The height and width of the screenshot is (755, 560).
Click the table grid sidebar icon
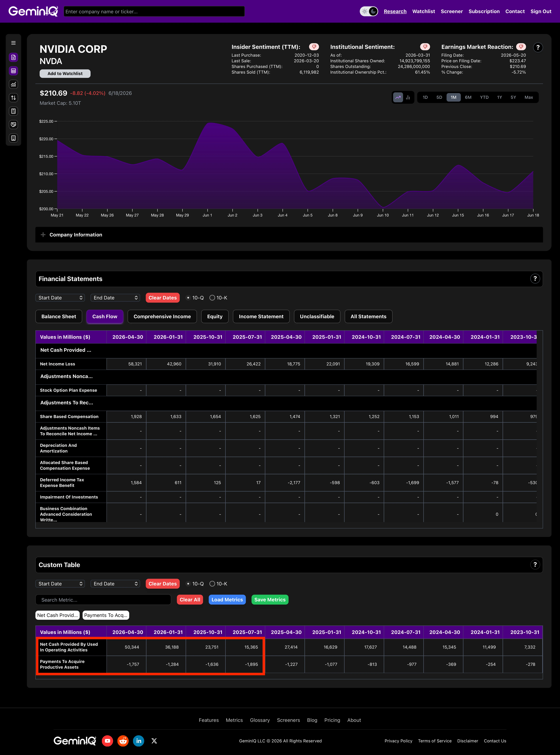(x=14, y=71)
